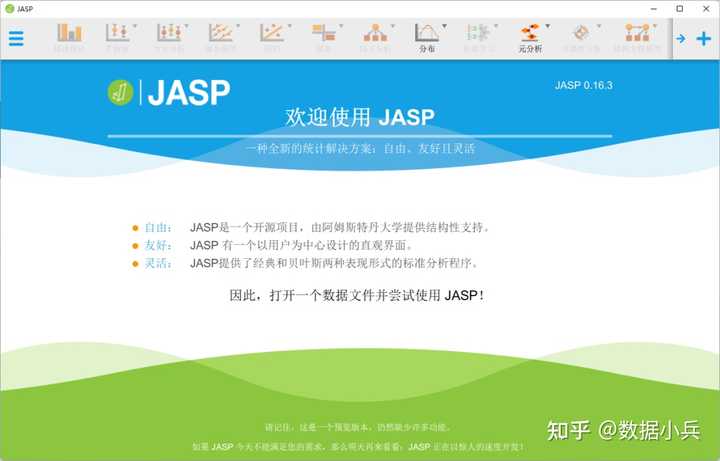Open the 元分析 meta-analysis module

pos(530,38)
